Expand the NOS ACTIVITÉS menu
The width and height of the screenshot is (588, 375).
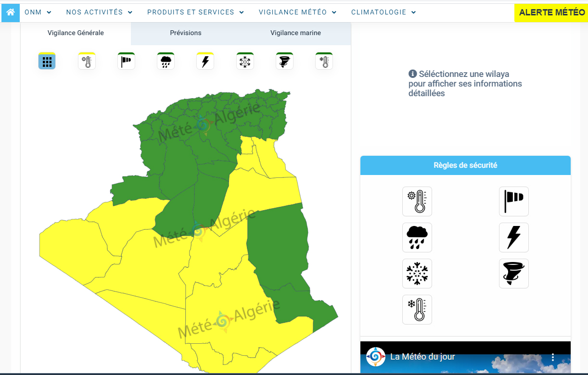click(x=100, y=12)
